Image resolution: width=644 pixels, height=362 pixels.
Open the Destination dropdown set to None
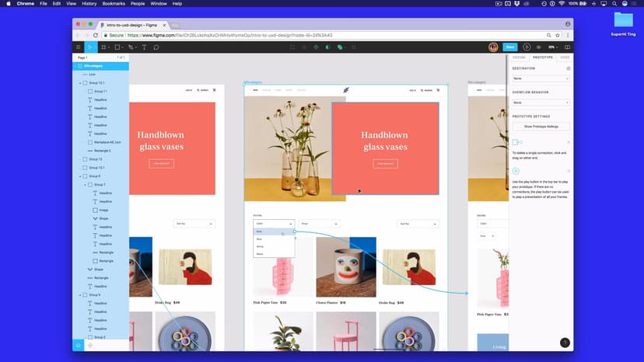click(x=541, y=78)
